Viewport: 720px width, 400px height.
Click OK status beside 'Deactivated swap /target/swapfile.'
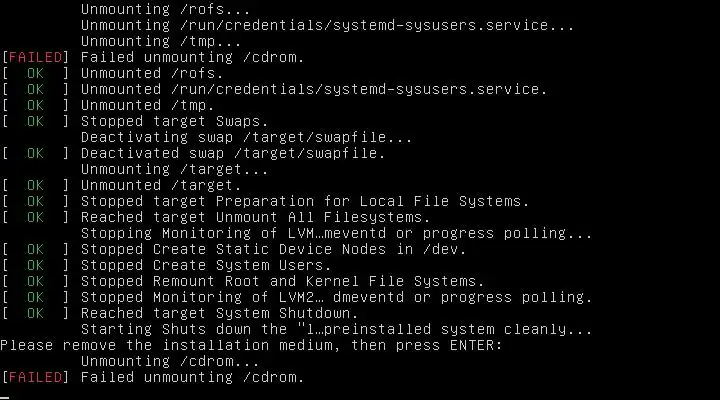point(35,153)
